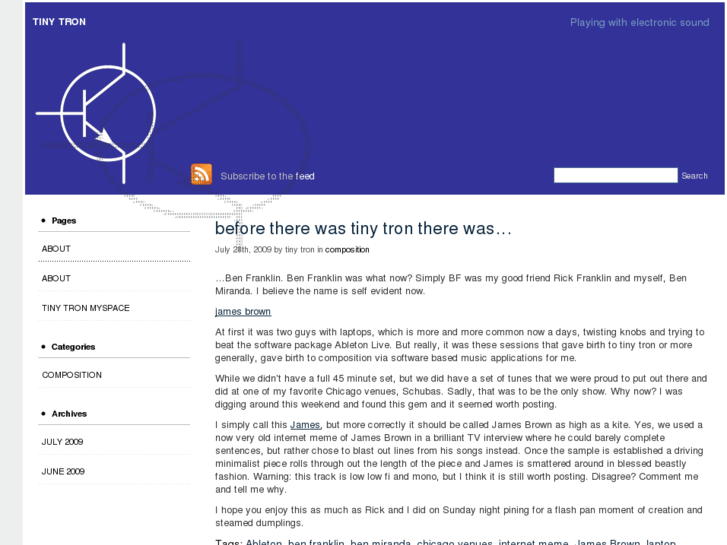This screenshot has width=727, height=545.
Task: Follow the underlined 'James' link in paragraph
Action: (x=305, y=424)
